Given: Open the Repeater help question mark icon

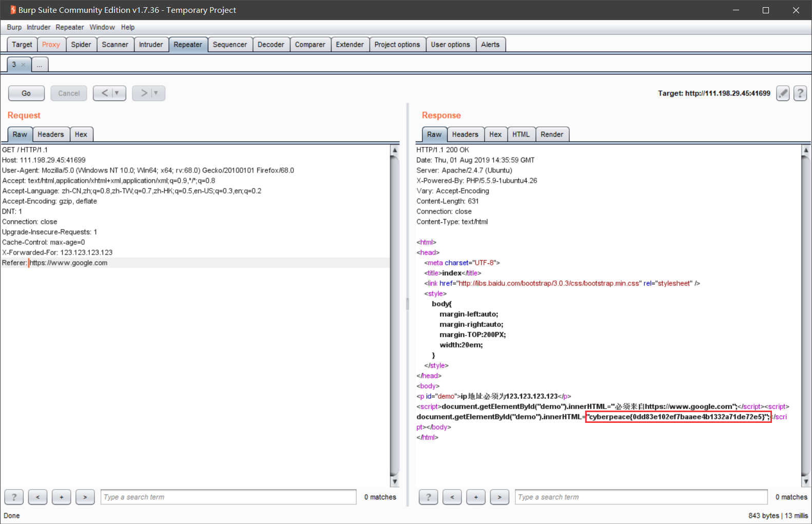Looking at the screenshot, I should (800, 93).
